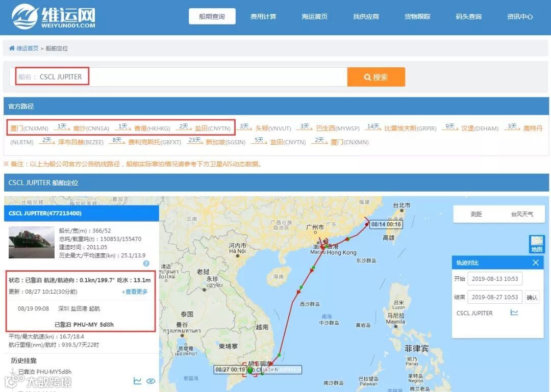Click the 维运网 site logo
Screen dimensions: 551x392
[54, 16]
